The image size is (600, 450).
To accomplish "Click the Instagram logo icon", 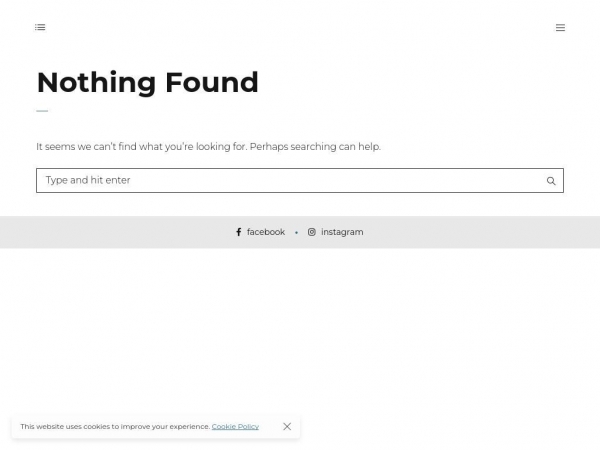I will pyautogui.click(x=312, y=232).
